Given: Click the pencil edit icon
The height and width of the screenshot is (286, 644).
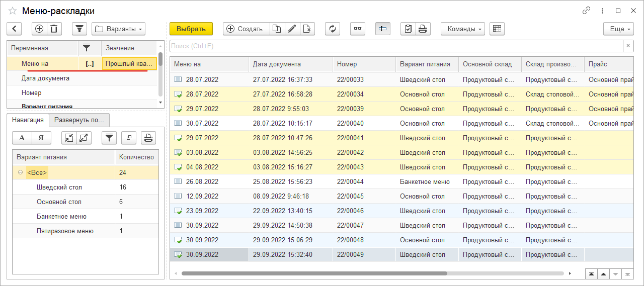Looking at the screenshot, I should [x=292, y=29].
